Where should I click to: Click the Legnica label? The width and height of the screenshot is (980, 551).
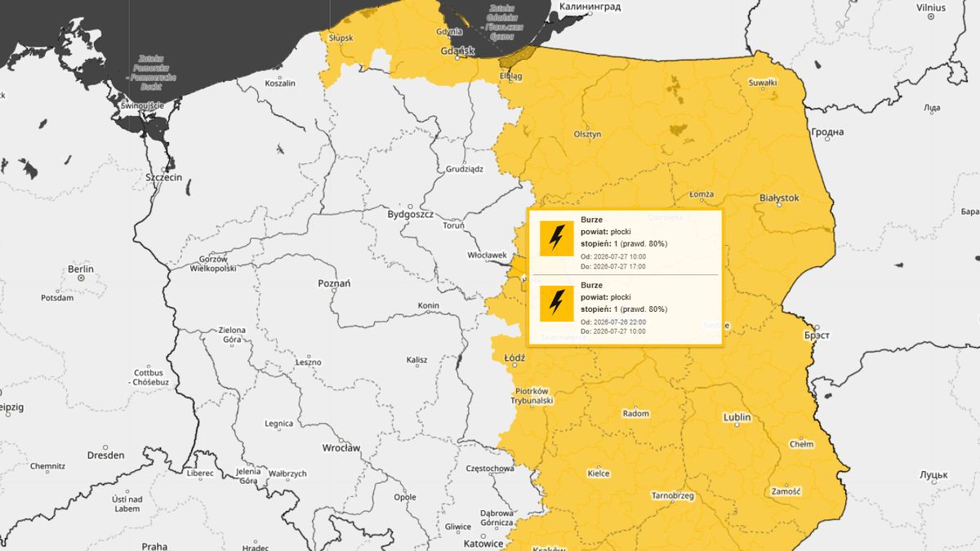tap(278, 424)
